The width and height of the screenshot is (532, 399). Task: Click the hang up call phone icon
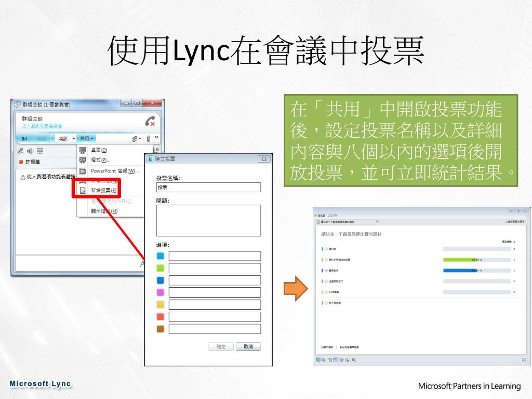pos(150,122)
